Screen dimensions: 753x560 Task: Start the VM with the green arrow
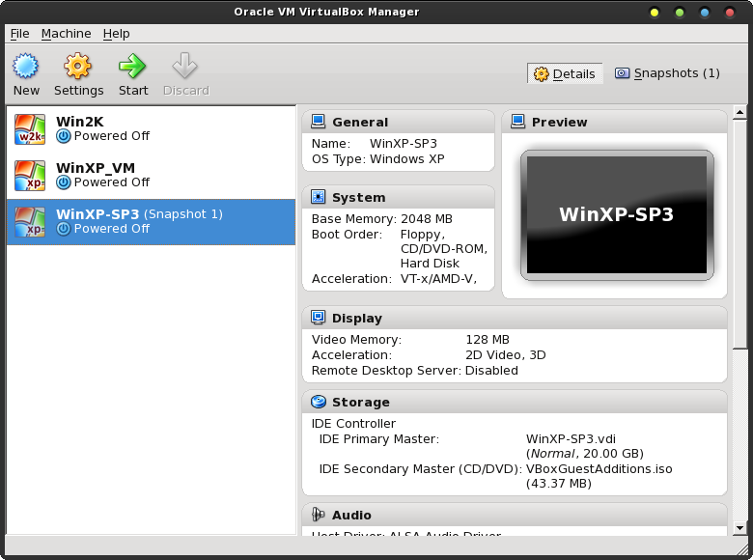pyautogui.click(x=132, y=66)
